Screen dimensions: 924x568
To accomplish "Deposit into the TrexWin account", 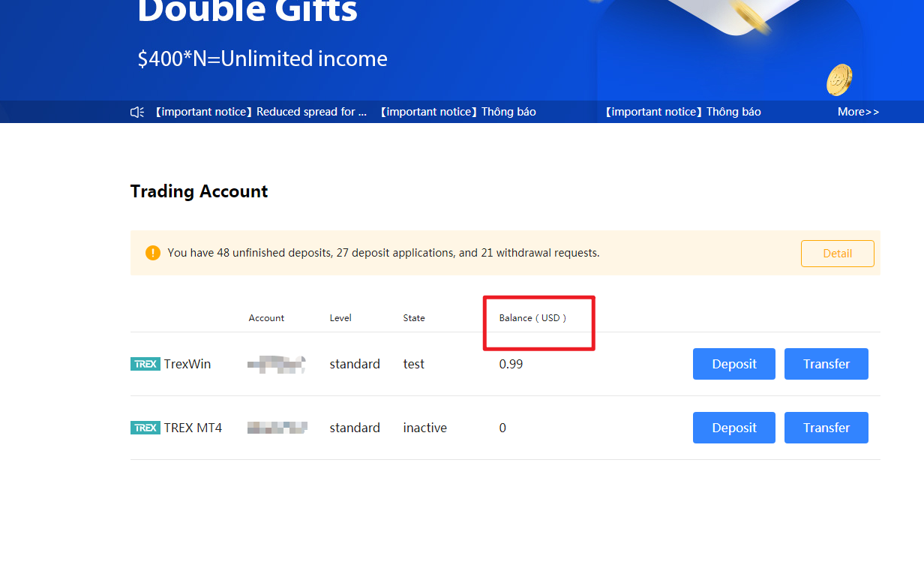I will click(734, 364).
